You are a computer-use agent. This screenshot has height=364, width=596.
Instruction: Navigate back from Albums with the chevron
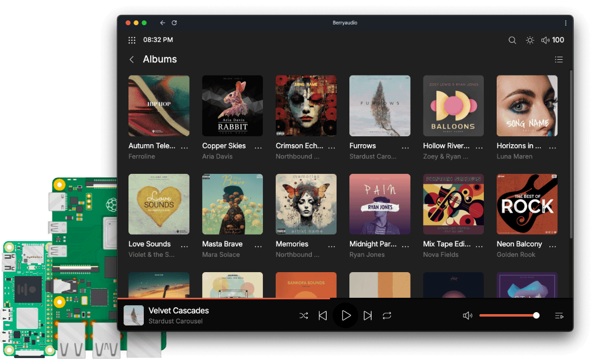[x=131, y=59]
